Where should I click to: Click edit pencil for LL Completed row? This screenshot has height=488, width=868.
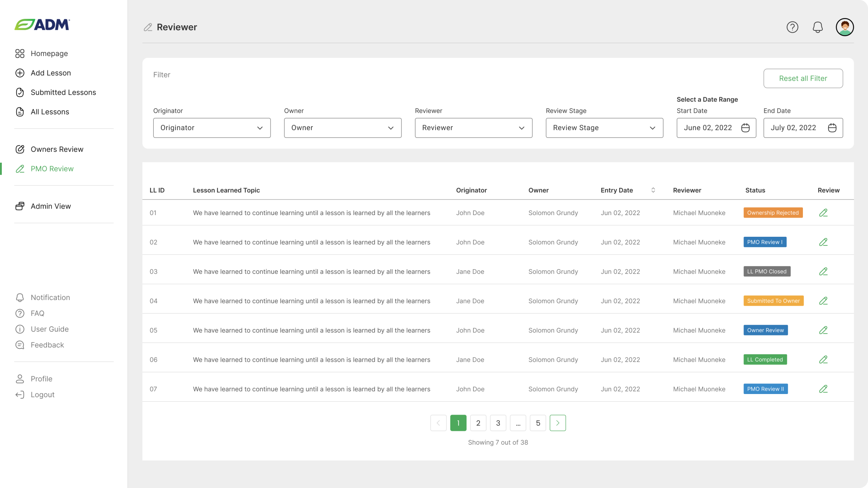(823, 360)
